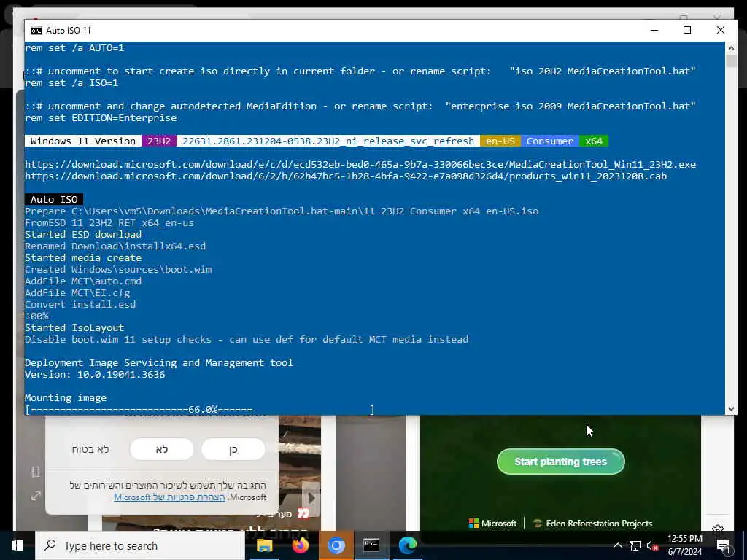Click the 'FromESD 11_23H2_RET_x64_en-us' line
747x560 pixels.
109,223
